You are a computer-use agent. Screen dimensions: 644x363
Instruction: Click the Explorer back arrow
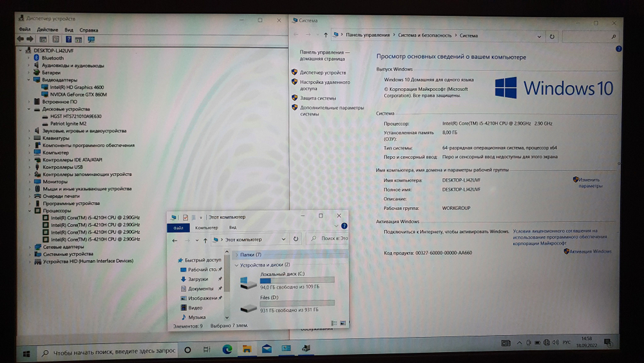(x=175, y=240)
